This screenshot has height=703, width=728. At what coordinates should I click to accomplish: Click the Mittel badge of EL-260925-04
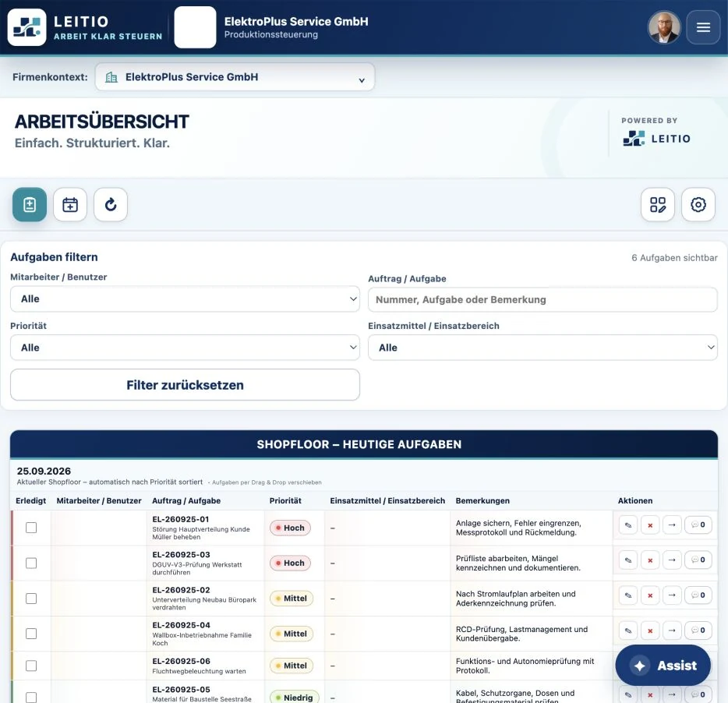(x=291, y=634)
